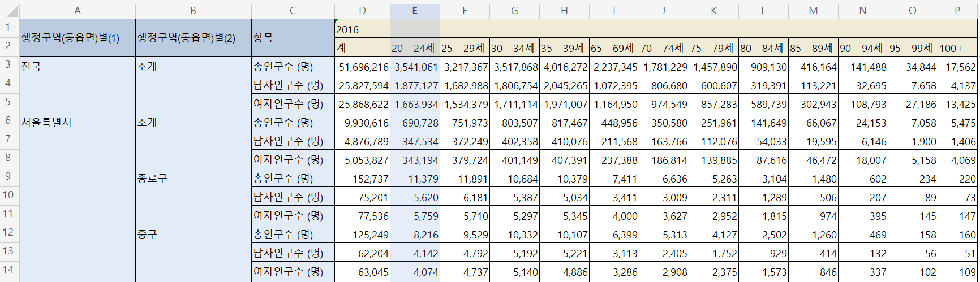Click the 소계 cell in the 전국 row

[194, 84]
